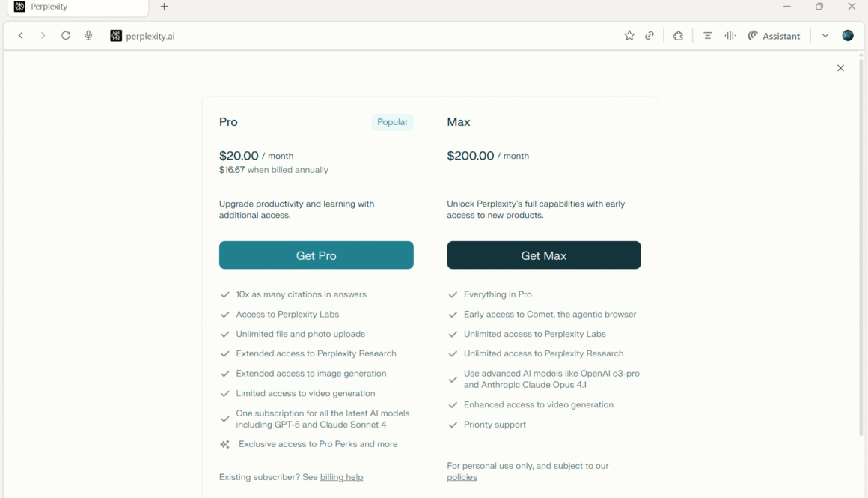Copy the page link using the link icon

(x=650, y=36)
